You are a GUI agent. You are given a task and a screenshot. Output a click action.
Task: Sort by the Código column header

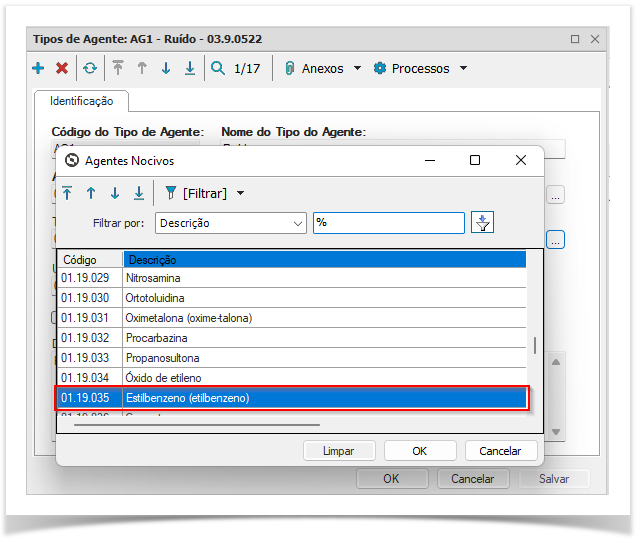pos(90,260)
